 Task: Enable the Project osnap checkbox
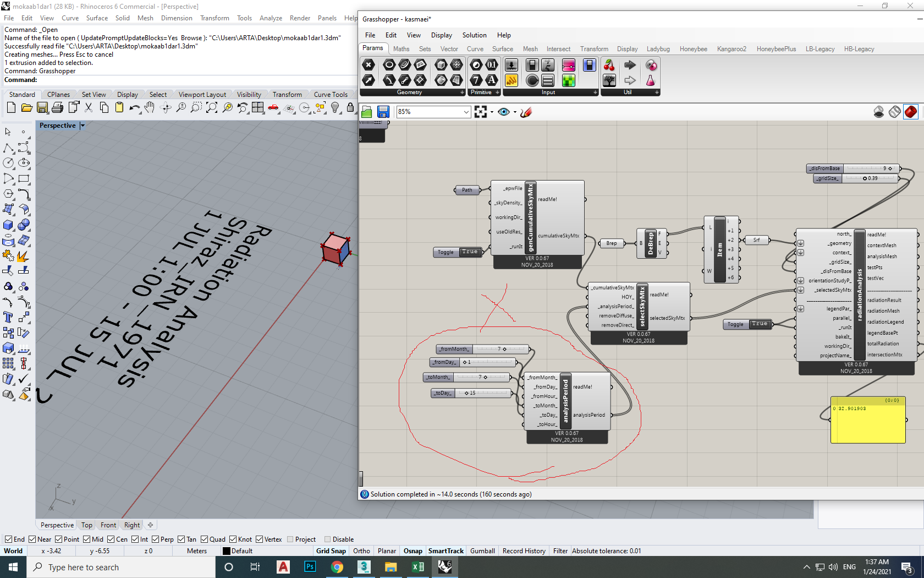(290, 539)
